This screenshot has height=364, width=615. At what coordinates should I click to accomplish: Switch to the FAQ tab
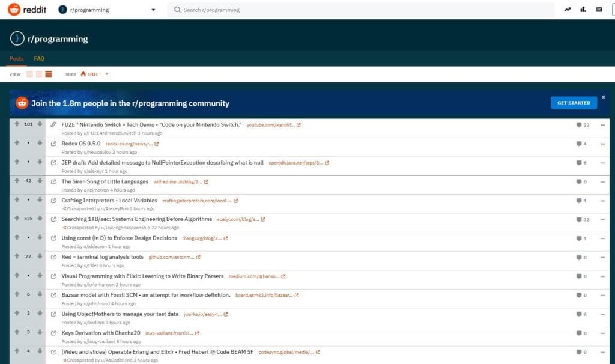39,58
